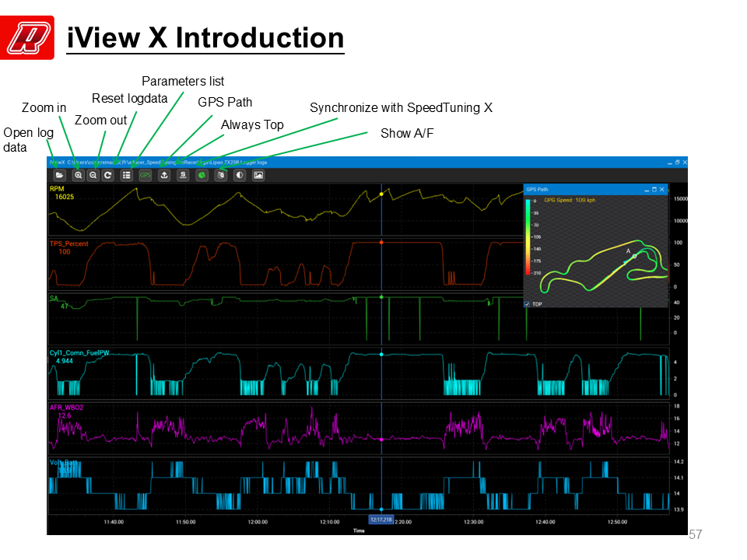Click the GPS Path panel title
The height and width of the screenshot is (560, 747).
pos(537,190)
